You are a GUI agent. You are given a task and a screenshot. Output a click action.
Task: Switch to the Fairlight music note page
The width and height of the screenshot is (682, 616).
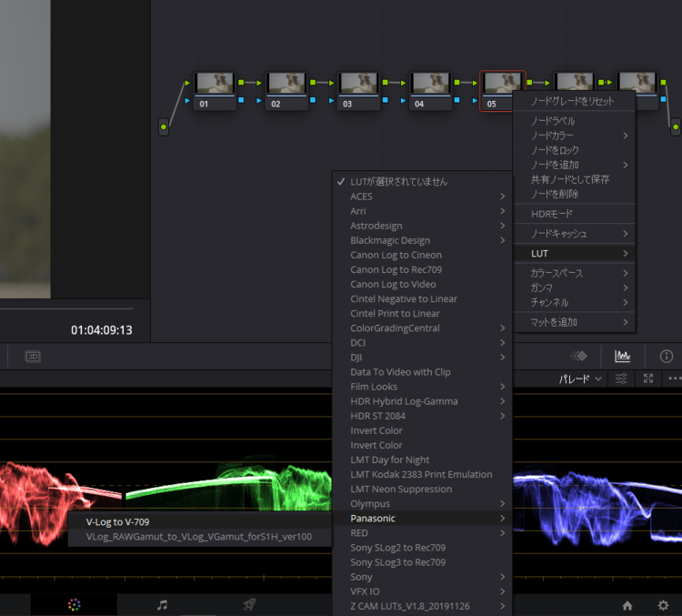pos(162,605)
